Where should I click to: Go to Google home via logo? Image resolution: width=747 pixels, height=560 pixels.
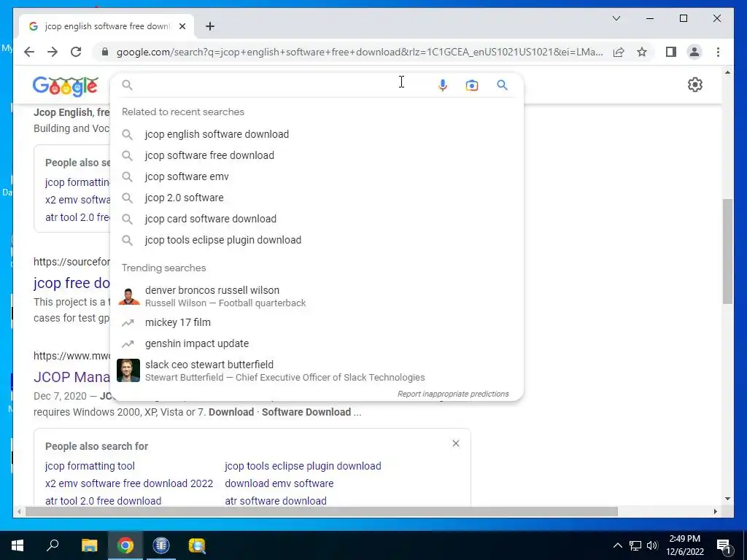pyautogui.click(x=66, y=86)
